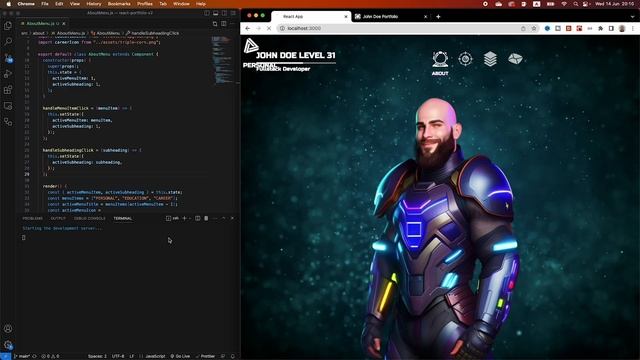Image resolution: width=640 pixels, height=360 pixels.
Task: Click the envelope contact icon in the portfolio
Action: pos(515,59)
